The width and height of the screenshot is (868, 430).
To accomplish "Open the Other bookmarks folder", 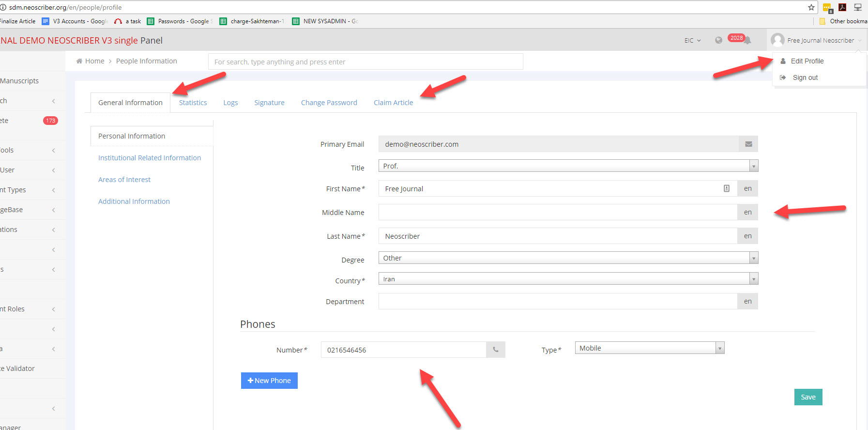I will point(843,21).
